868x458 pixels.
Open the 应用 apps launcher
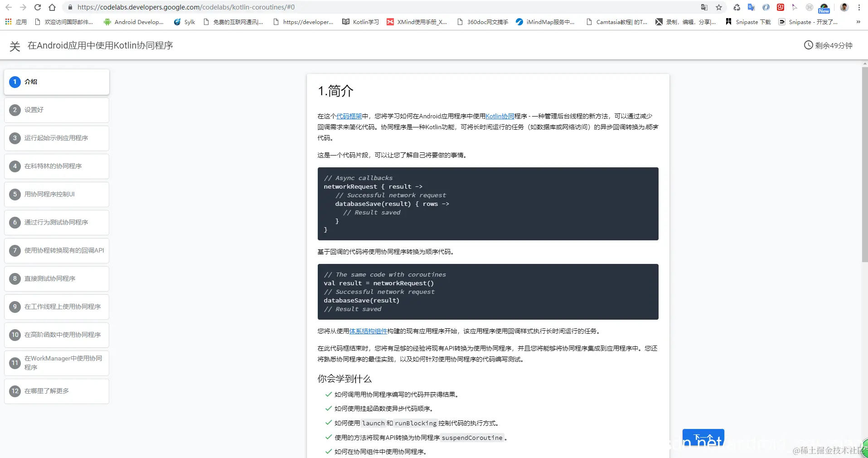coord(8,22)
